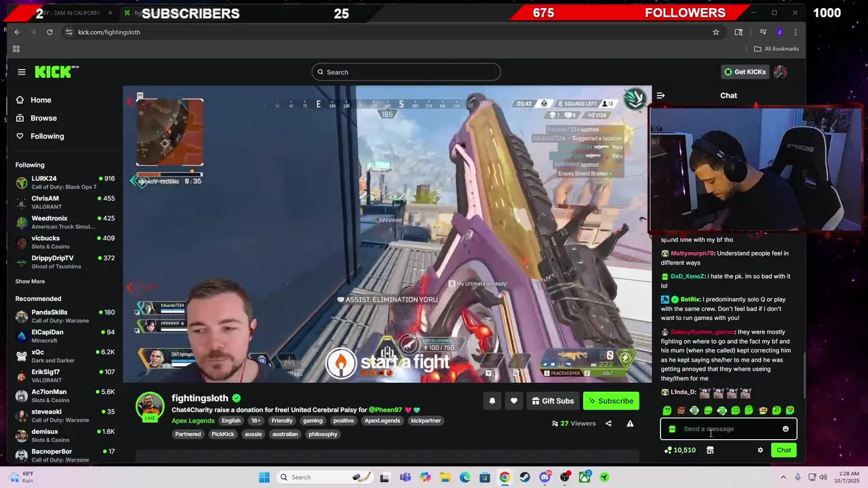
Task: Open the KICKs shop storefront icon
Action: [x=710, y=450]
